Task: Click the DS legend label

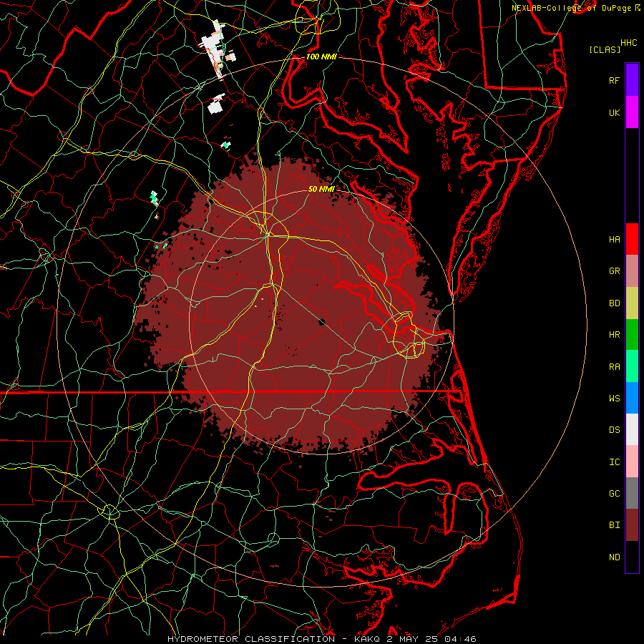Action: [614, 430]
